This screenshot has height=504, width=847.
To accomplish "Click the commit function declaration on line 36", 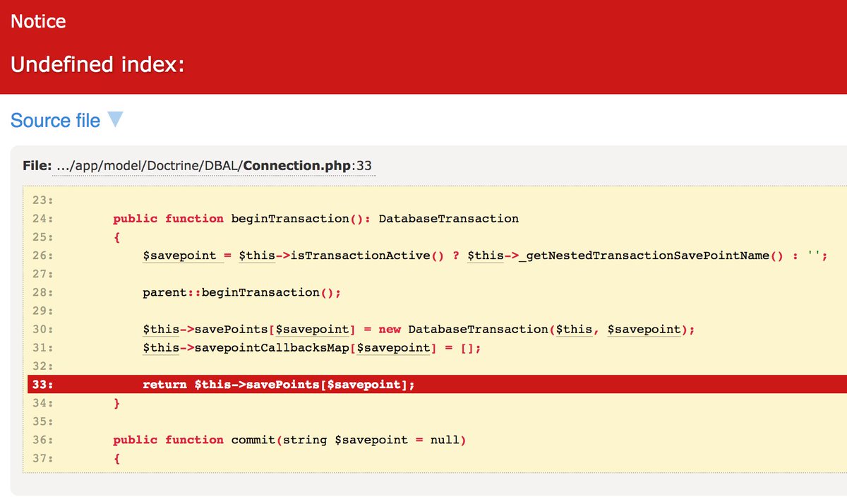I will click(289, 440).
